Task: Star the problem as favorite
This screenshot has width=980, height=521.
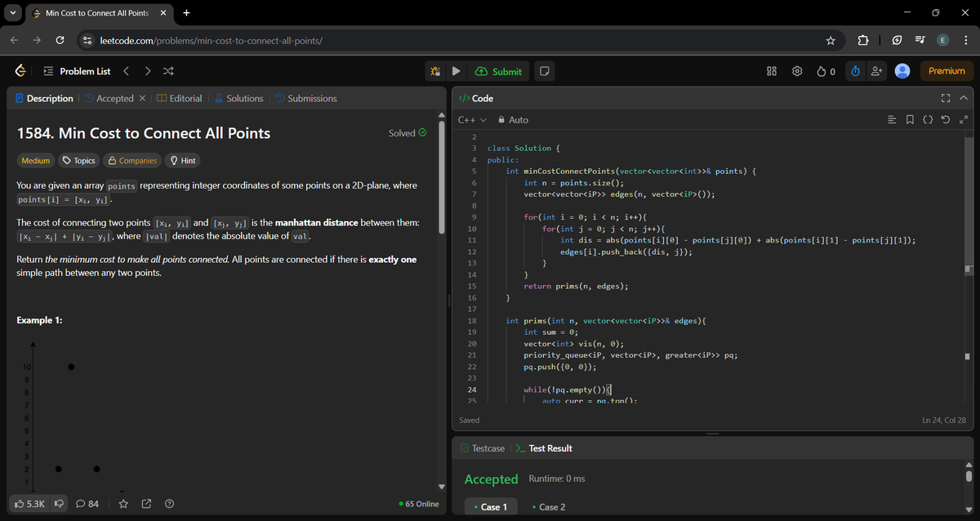Action: [123, 504]
